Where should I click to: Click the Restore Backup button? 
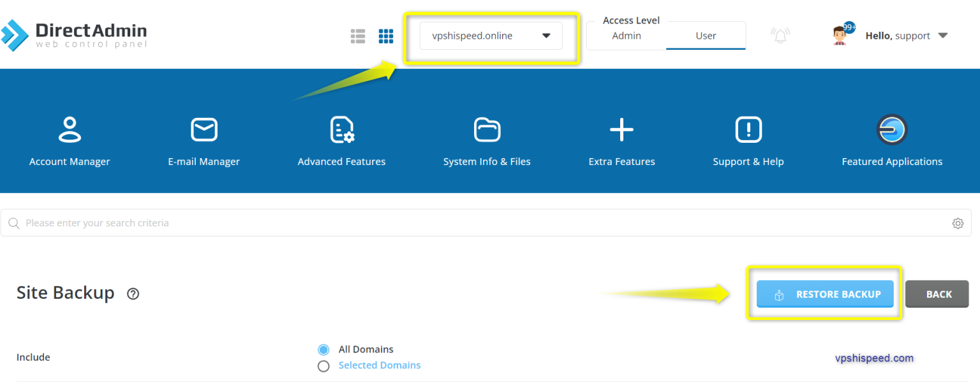pos(824,294)
